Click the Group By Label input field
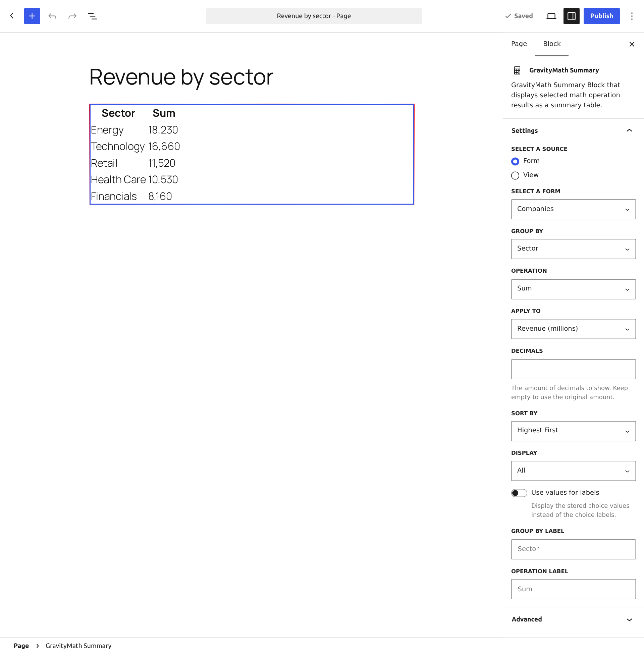 [x=573, y=549]
